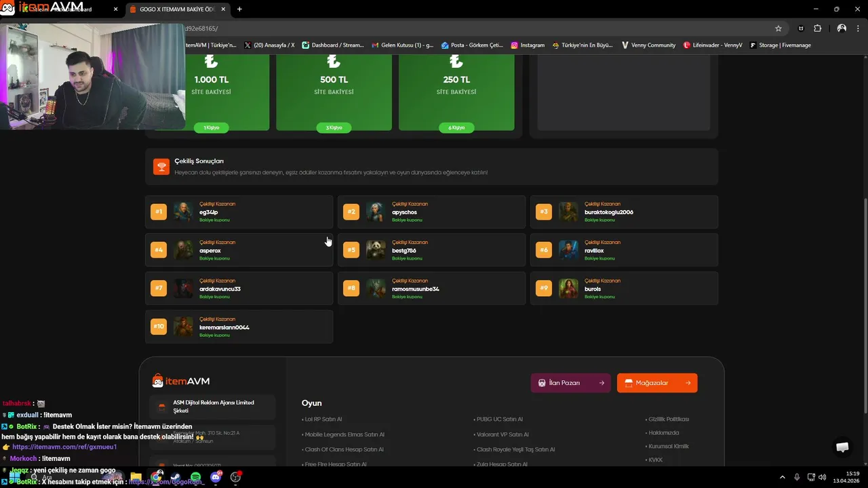Open the Kurumsal Kimlik link
The width and height of the screenshot is (868, 488).
pos(667,447)
